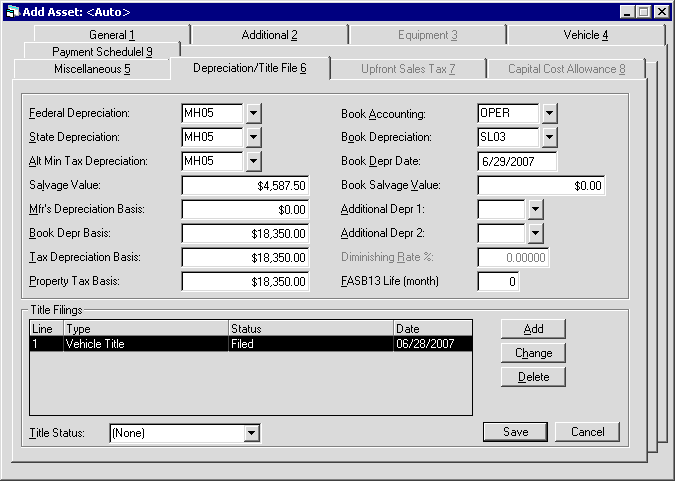
Task: Open the Book Depreciation dropdown arrow
Action: [x=549, y=137]
